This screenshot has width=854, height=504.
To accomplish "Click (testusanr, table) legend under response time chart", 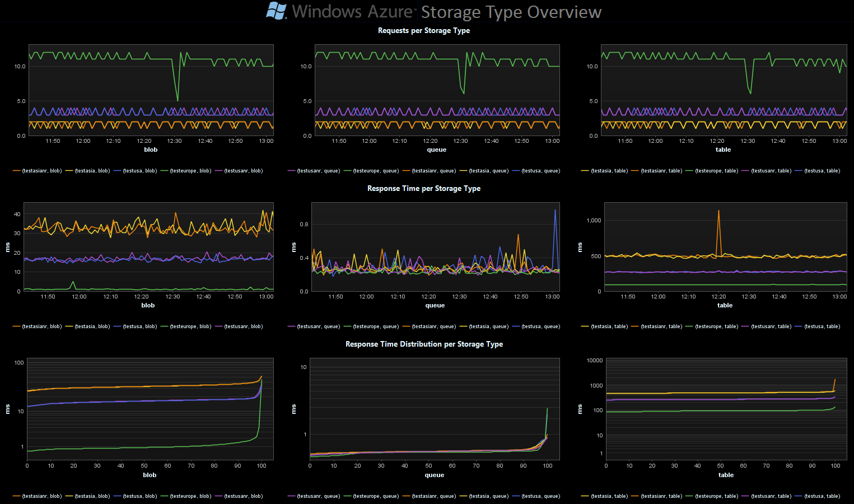I will [767, 326].
